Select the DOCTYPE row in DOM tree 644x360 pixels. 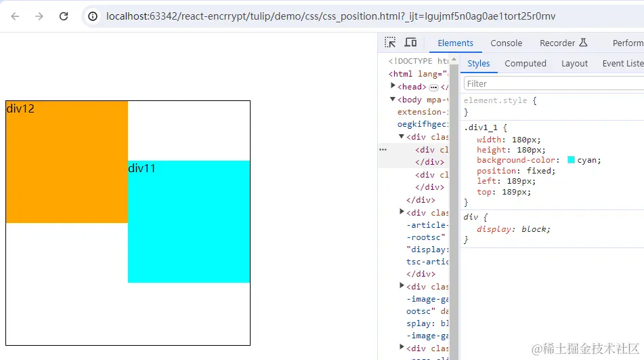[418, 61]
